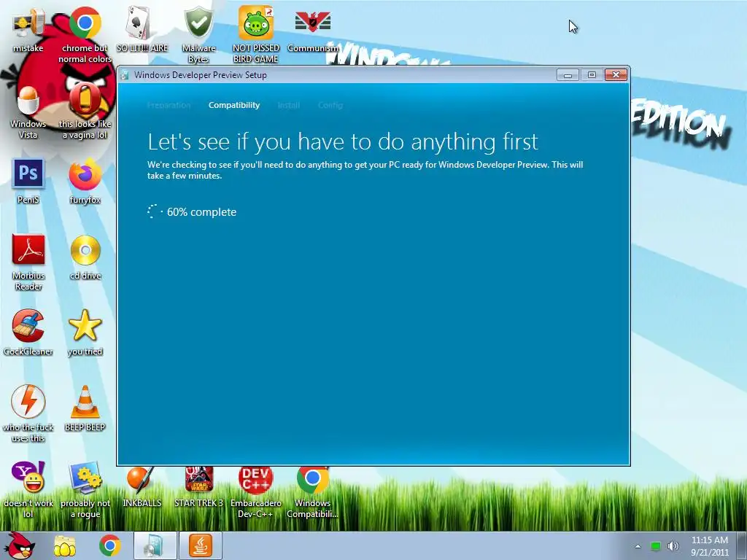747x560 pixels.
Task: Click the '60% complete' progress text
Action: 201,212
